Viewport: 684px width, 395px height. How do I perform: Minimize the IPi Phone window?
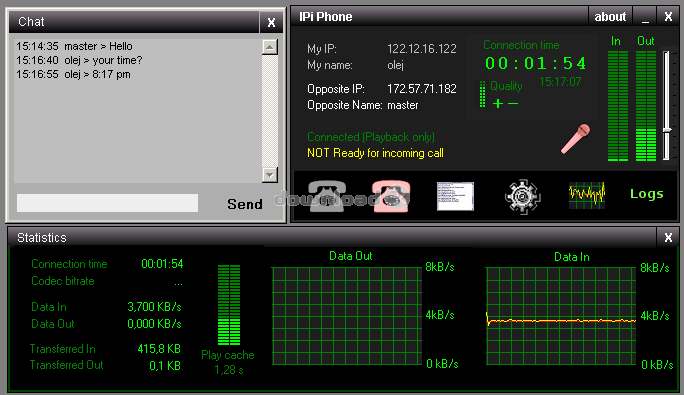645,17
